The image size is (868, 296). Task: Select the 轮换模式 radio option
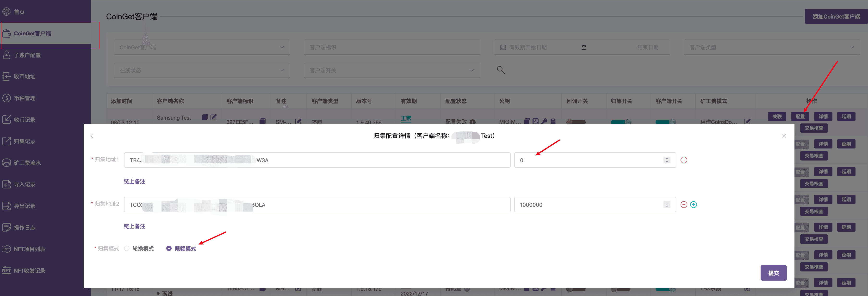tap(139, 248)
